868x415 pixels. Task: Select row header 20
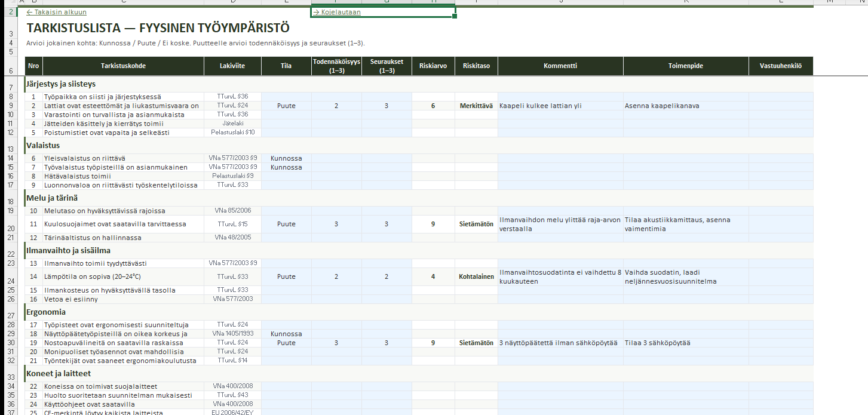11,228
